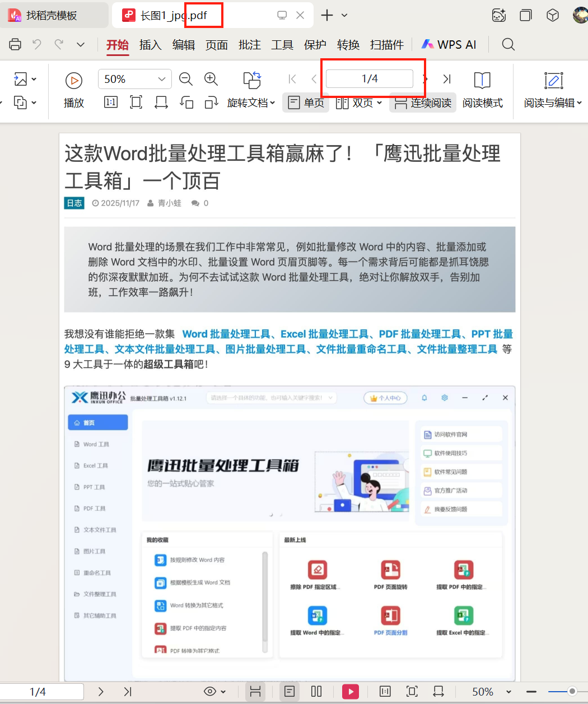Expand the 旋转文档 rotate document dropdown
Screen dimensions: 588x704
(x=251, y=102)
